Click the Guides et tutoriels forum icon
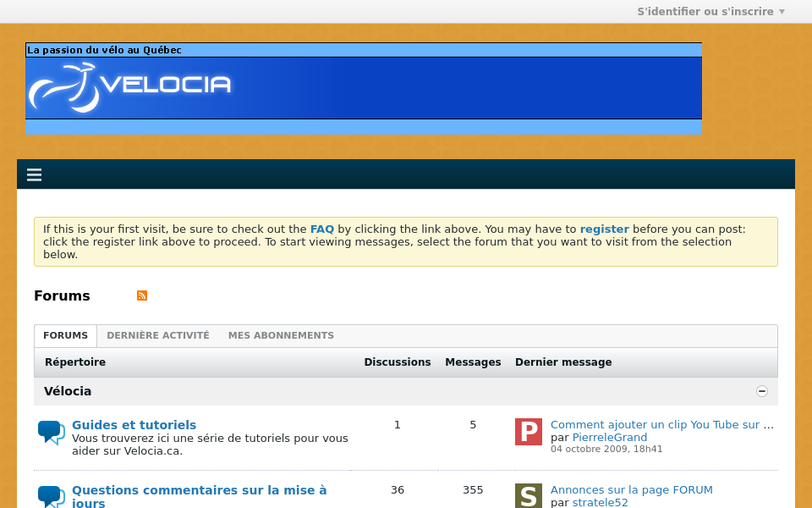The image size is (812, 508). click(51, 432)
